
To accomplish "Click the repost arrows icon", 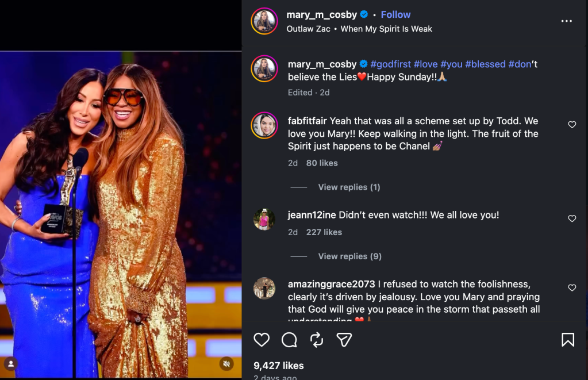I will (317, 340).
